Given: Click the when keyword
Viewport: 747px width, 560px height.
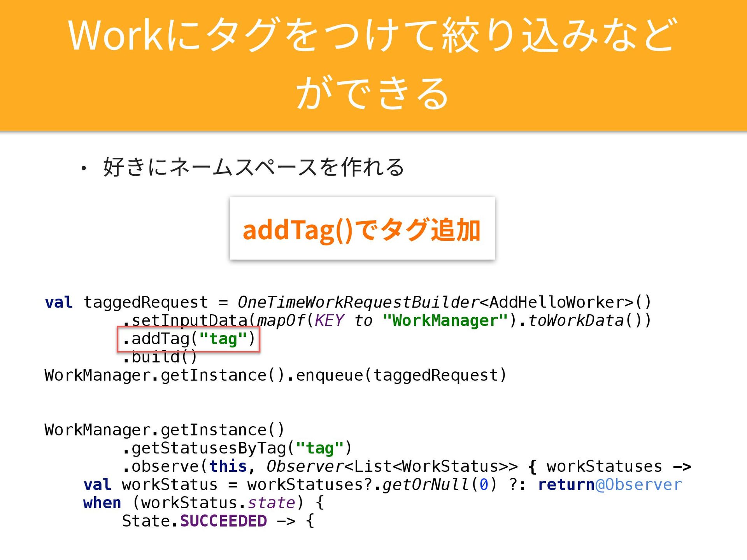Looking at the screenshot, I should point(102,503).
